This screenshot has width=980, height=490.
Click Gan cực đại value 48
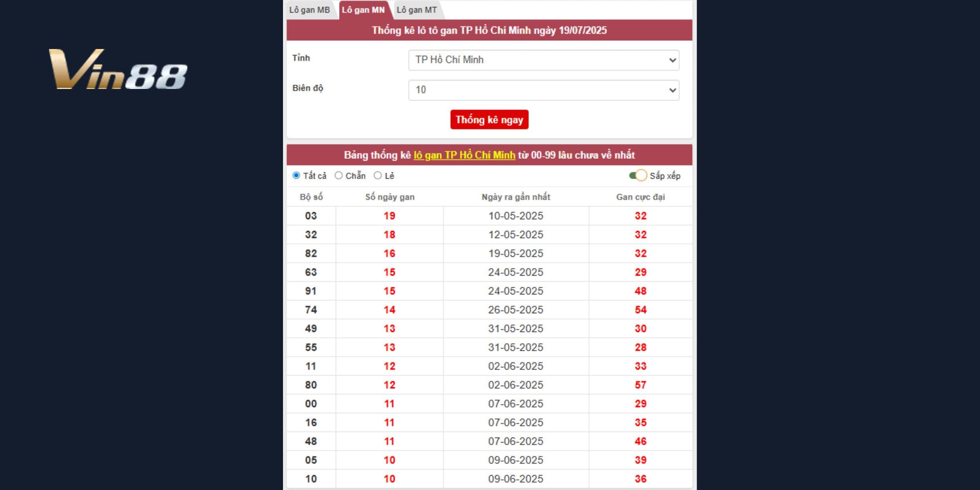click(x=641, y=291)
